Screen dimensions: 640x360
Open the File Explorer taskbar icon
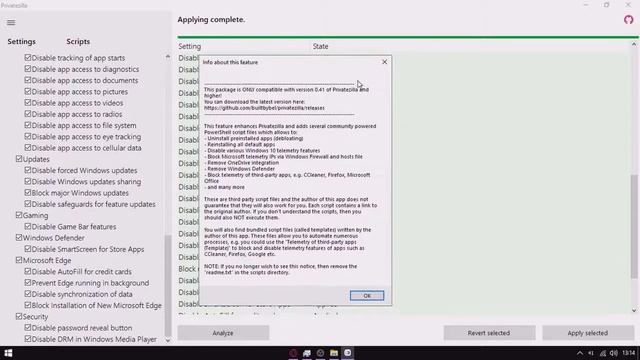(334, 353)
